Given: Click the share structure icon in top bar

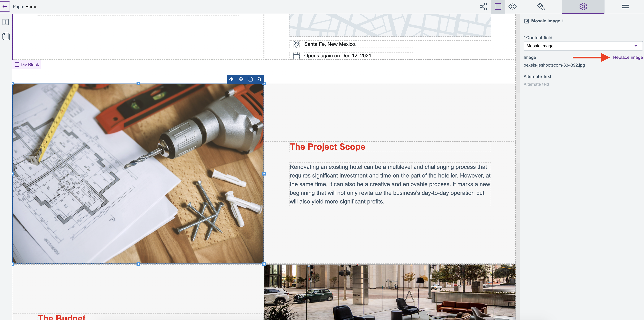Looking at the screenshot, I should click(x=483, y=6).
